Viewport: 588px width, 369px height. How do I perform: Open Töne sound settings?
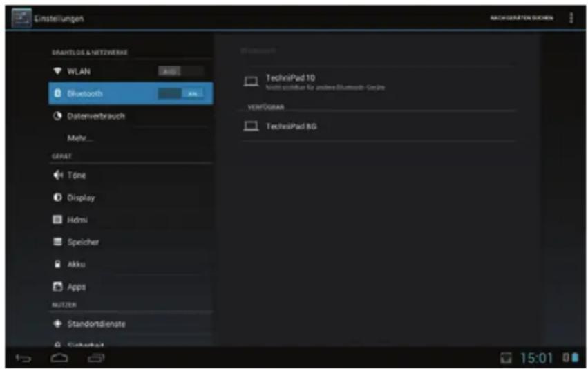[131, 175]
